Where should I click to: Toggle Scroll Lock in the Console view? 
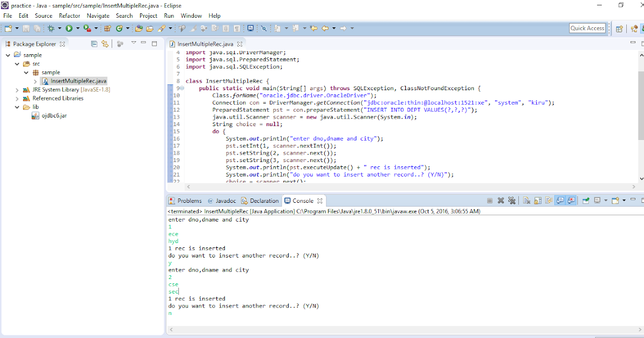537,200
